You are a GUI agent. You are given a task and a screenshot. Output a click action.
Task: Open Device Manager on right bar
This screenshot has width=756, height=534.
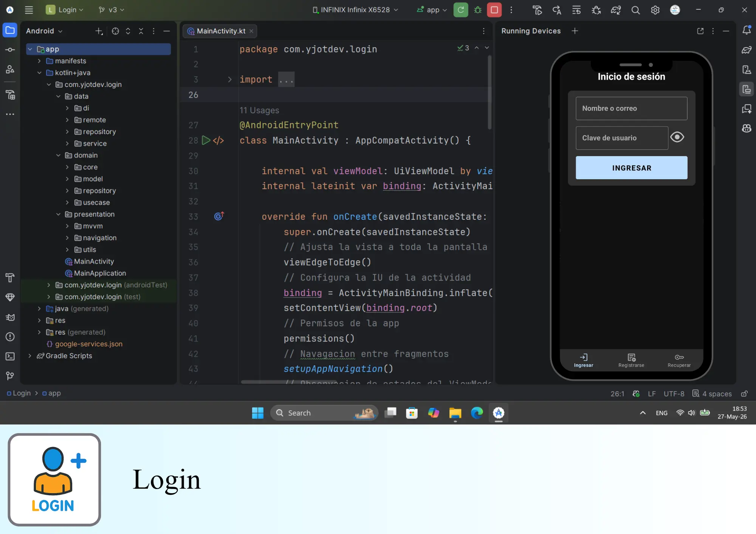pos(747,69)
